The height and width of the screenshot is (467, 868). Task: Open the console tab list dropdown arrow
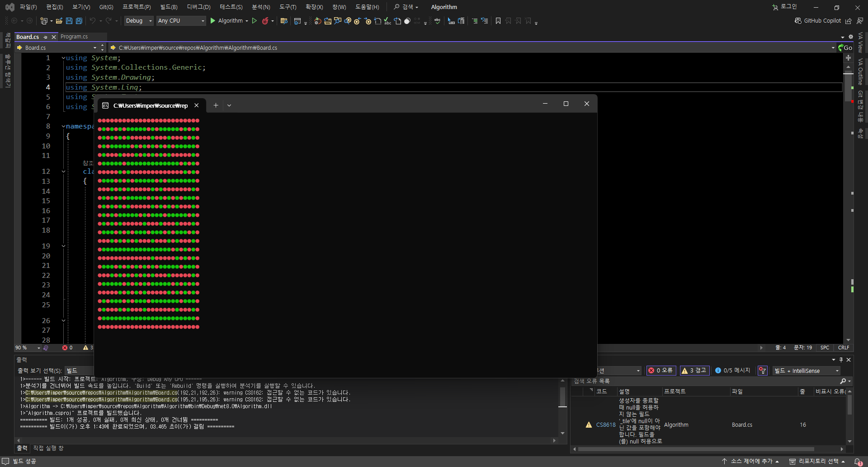coord(229,105)
